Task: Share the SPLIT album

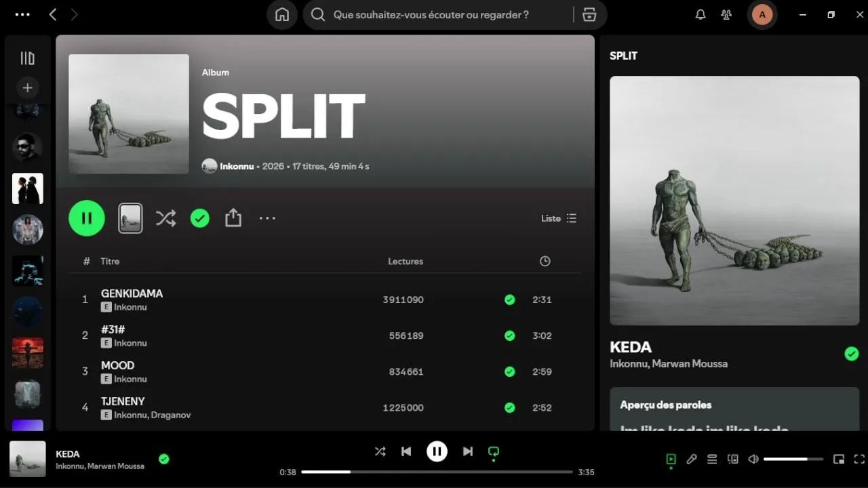Action: 233,218
